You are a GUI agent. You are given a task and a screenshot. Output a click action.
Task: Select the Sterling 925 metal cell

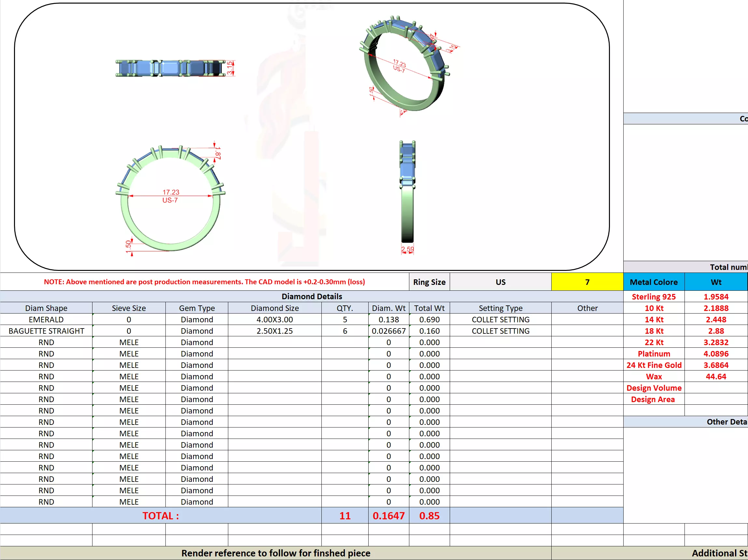click(x=653, y=297)
